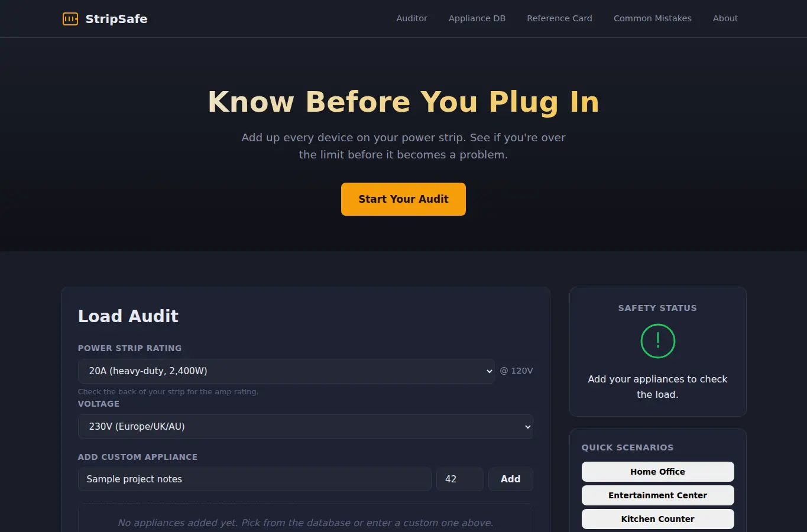The image size is (807, 532).
Task: Click the Add custom appliance button
Action: (x=511, y=479)
